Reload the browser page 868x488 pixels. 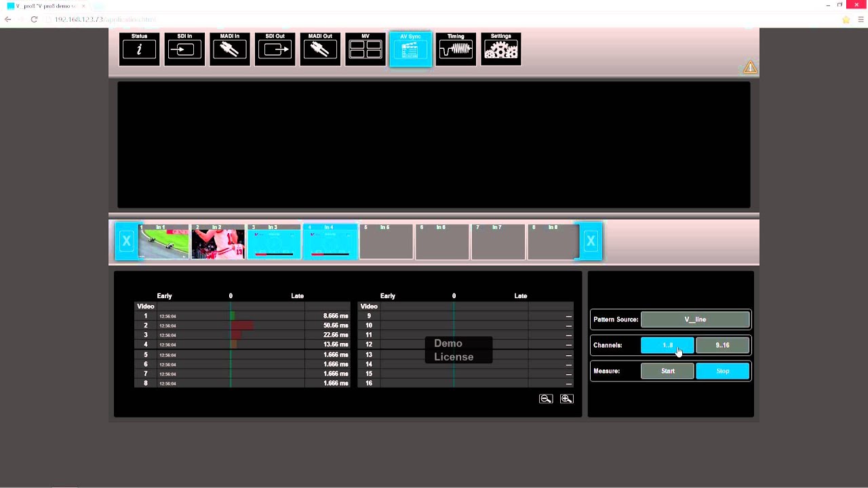(x=34, y=20)
